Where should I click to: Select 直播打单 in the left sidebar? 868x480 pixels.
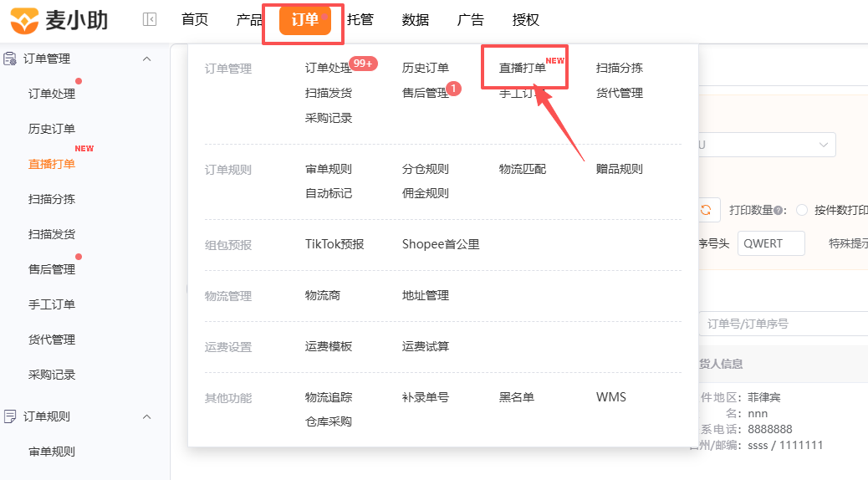tap(52, 164)
